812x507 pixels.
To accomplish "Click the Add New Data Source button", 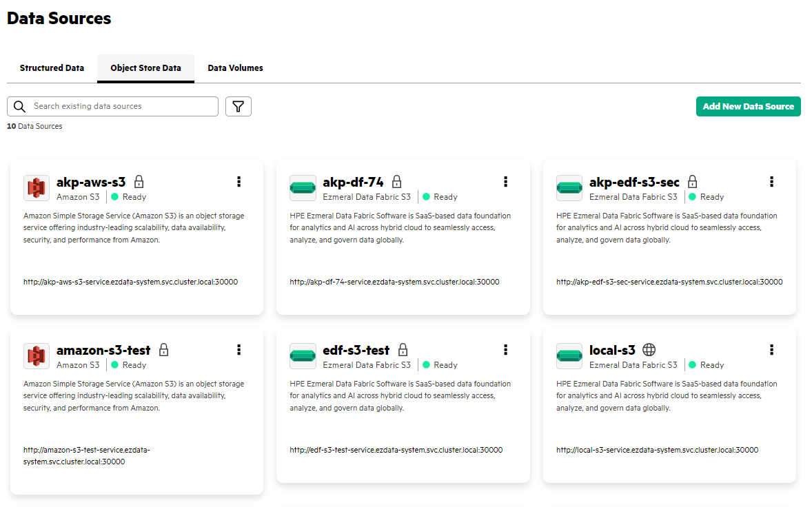I will (748, 106).
